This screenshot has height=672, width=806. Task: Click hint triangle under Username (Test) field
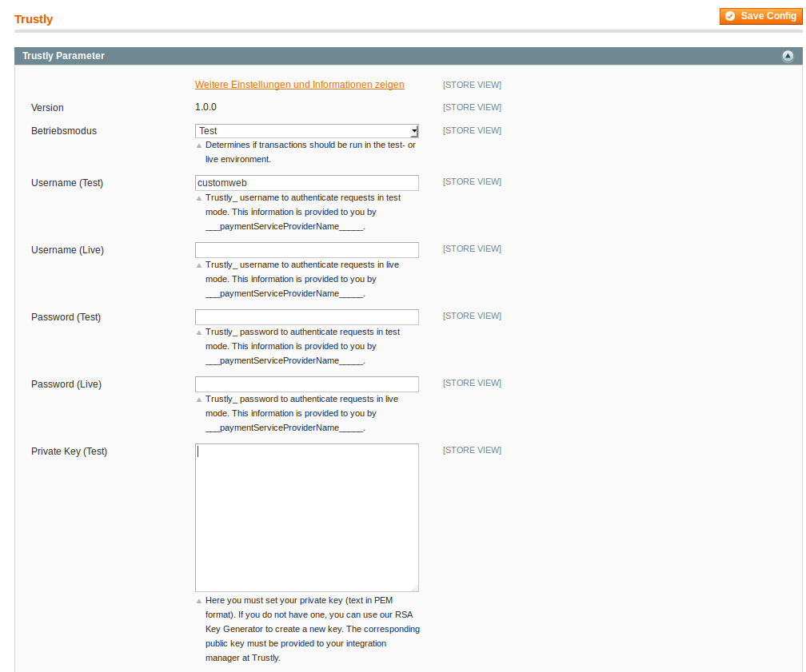[199, 198]
